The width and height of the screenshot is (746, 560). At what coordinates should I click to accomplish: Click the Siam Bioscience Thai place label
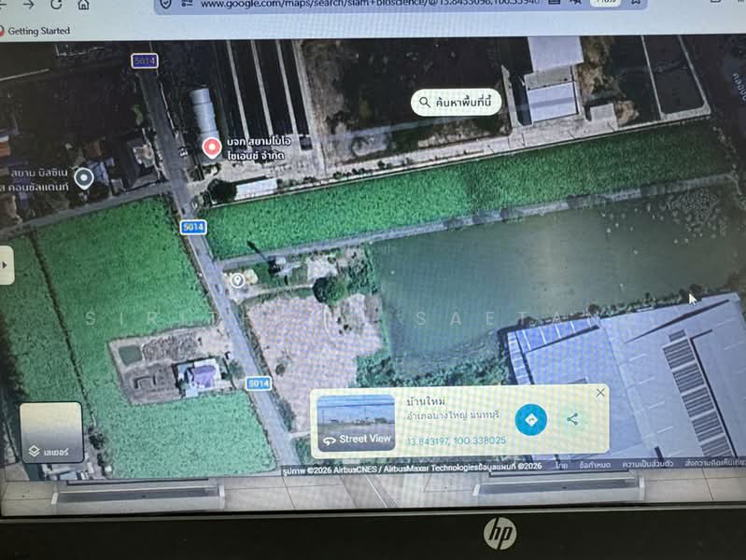coord(259,148)
